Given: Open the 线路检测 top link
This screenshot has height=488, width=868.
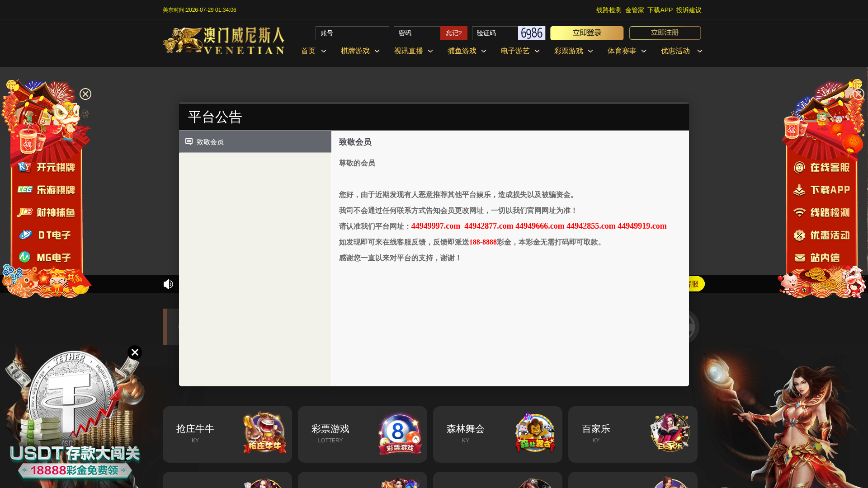Looking at the screenshot, I should (609, 10).
